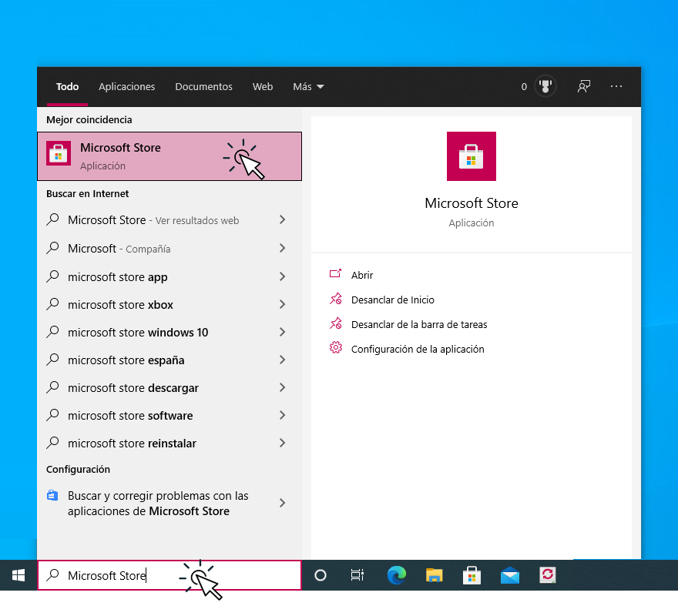Image resolution: width=678 pixels, height=616 pixels.
Task: Click the Microsoft Store icon in best match
Action: point(59,153)
